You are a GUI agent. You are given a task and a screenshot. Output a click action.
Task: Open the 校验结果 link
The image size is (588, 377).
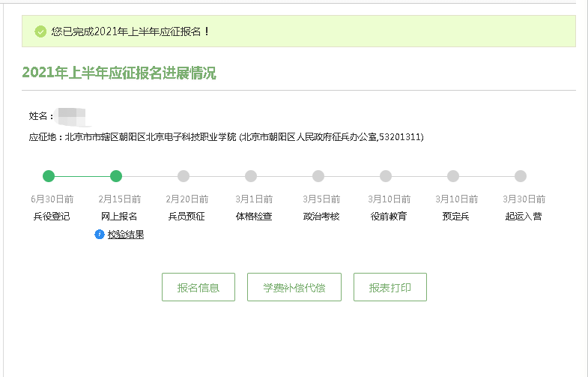click(126, 235)
